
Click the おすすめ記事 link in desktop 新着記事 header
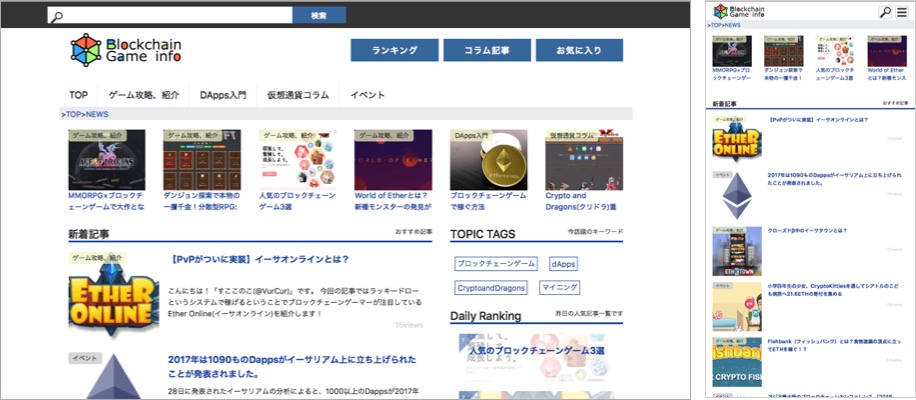(414, 232)
